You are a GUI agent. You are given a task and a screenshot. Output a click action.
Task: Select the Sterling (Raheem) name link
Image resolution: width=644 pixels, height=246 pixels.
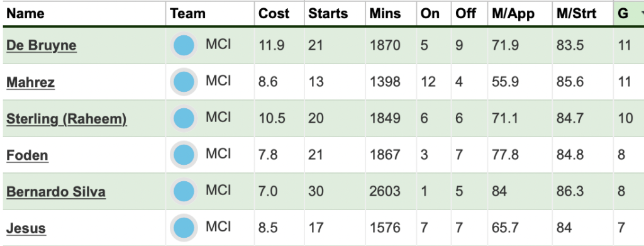[67, 119]
